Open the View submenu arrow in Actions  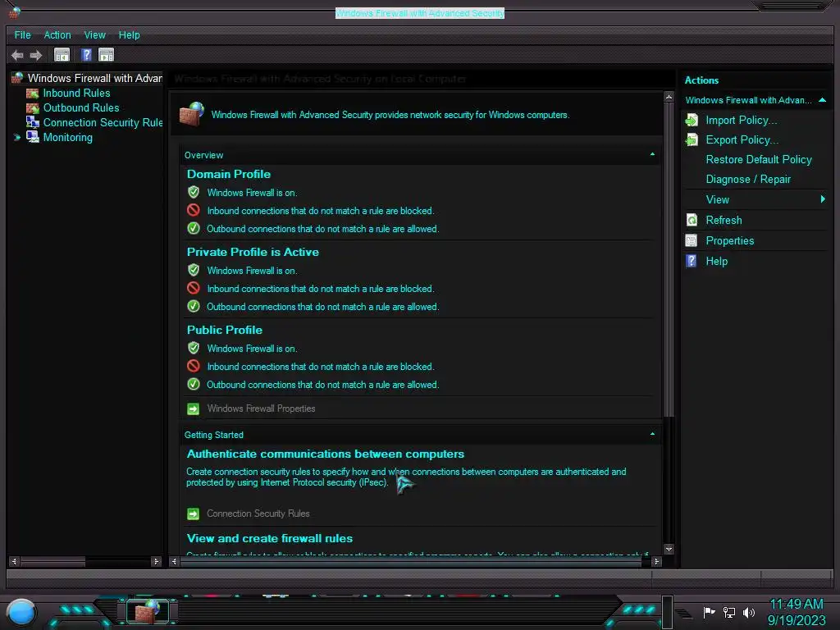(823, 199)
